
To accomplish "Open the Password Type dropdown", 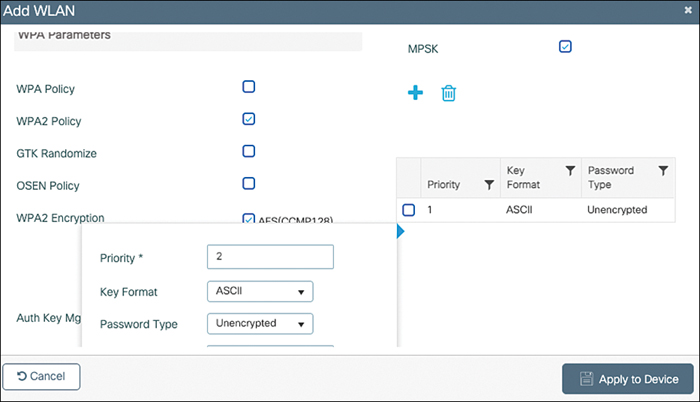I will tap(260, 323).
